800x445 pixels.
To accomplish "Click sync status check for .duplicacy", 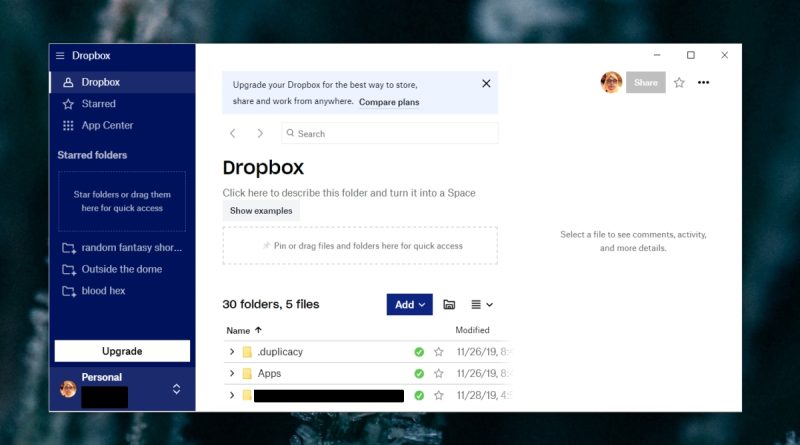I will (x=419, y=352).
